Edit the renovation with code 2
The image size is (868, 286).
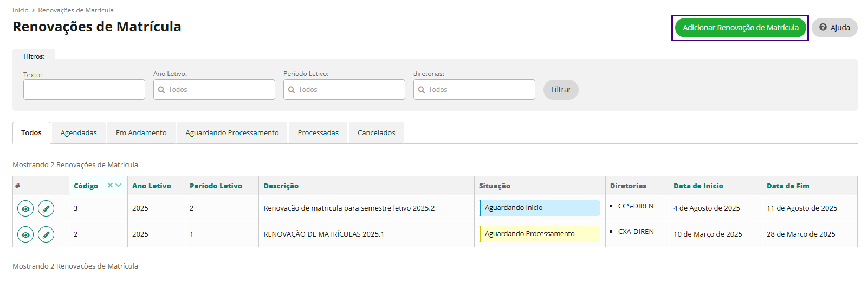coord(46,234)
